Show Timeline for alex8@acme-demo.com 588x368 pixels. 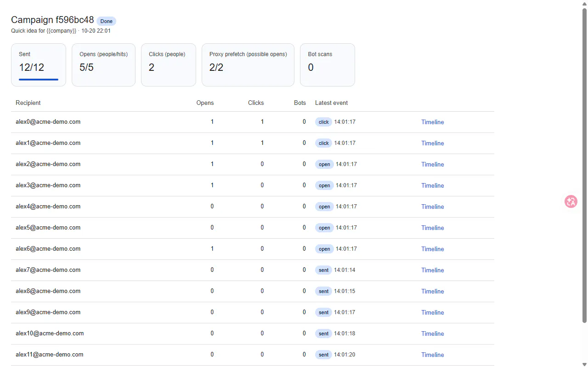433,291
